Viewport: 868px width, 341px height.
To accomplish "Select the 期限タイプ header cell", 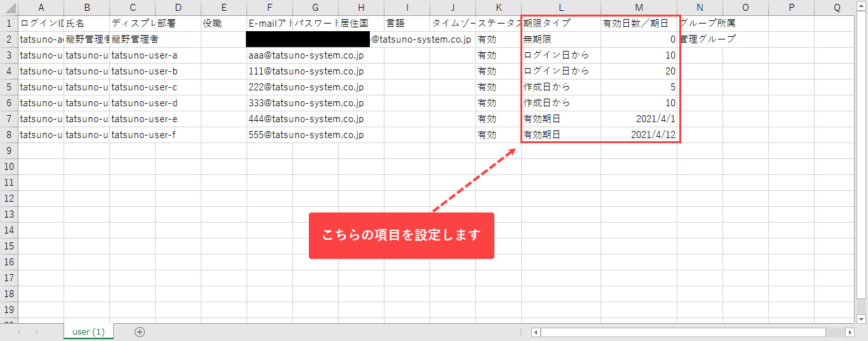I will pos(560,24).
